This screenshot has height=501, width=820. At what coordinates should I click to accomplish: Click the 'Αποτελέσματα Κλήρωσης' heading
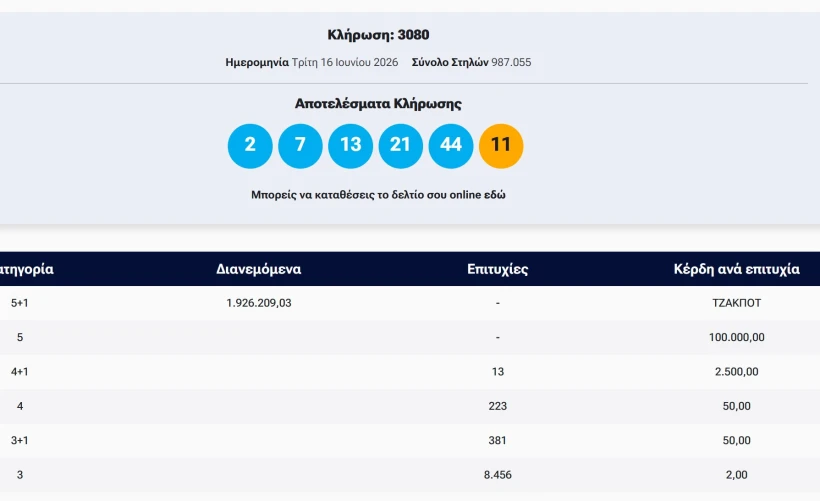378,104
